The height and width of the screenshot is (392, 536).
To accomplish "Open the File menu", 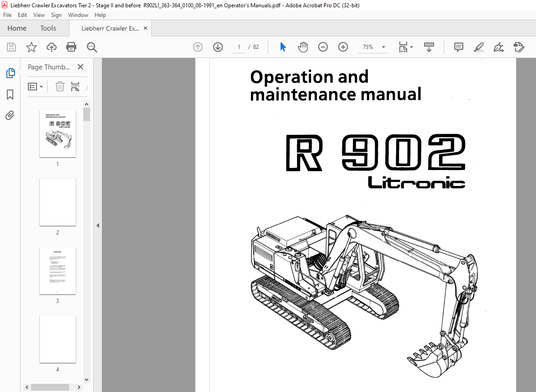I will pyautogui.click(x=7, y=15).
